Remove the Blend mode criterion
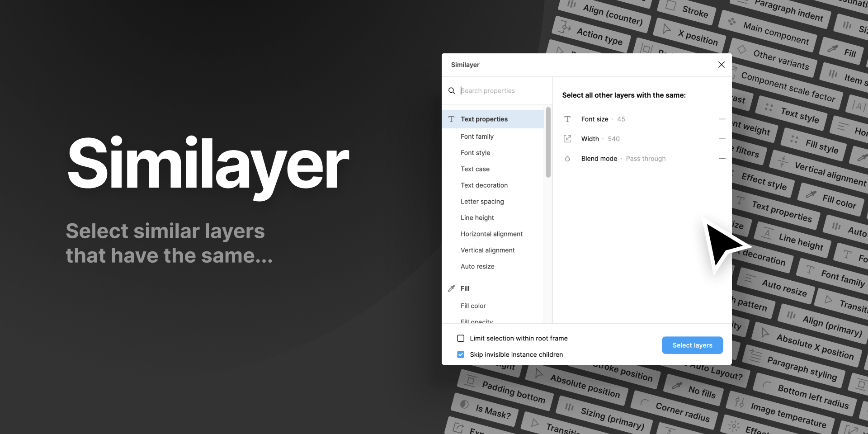This screenshot has height=434, width=868. tap(722, 159)
